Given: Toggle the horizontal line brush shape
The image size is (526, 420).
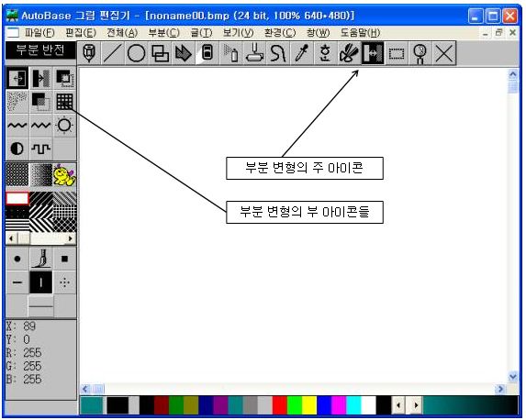Looking at the screenshot, I should click(17, 282).
